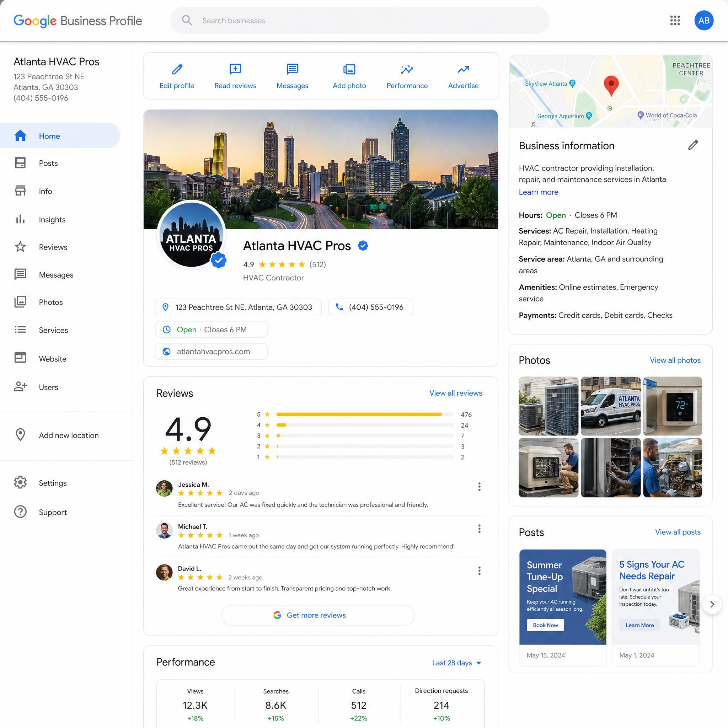Click the Advertise trending arrow icon

pos(463,69)
